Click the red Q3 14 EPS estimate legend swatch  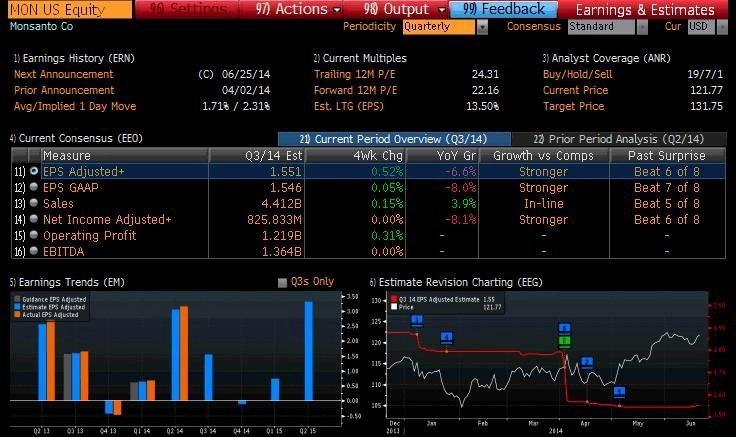tap(394, 299)
